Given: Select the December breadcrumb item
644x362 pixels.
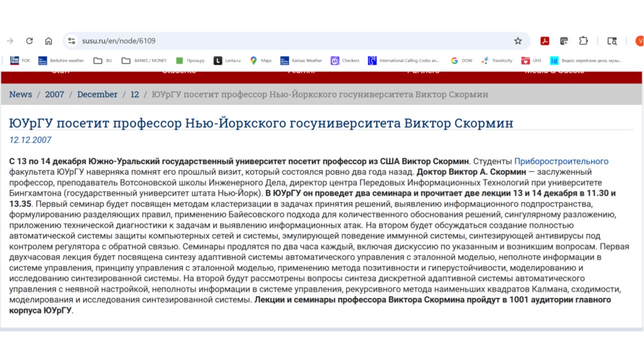Looking at the screenshot, I should coord(97,95).
